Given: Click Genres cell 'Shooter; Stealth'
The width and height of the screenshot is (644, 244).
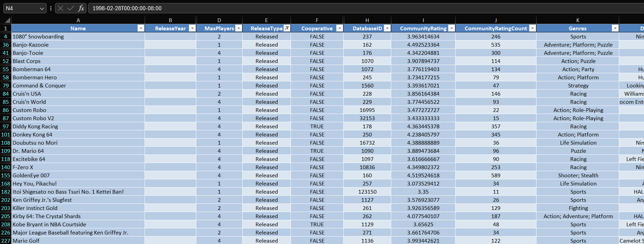Looking at the screenshot, I should (578, 175).
